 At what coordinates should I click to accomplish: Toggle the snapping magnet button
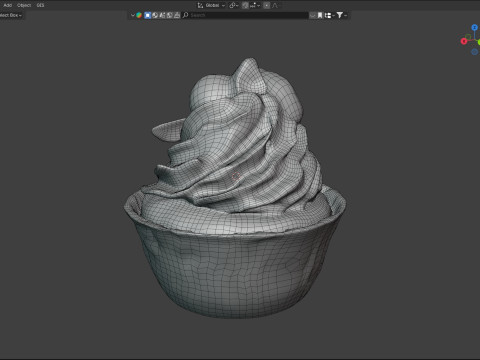[245, 5]
